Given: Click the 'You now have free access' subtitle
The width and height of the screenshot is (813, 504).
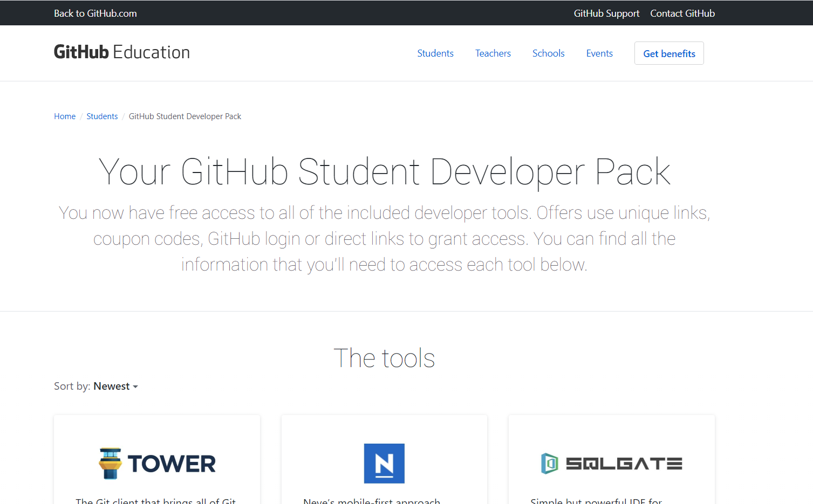Looking at the screenshot, I should (x=384, y=239).
